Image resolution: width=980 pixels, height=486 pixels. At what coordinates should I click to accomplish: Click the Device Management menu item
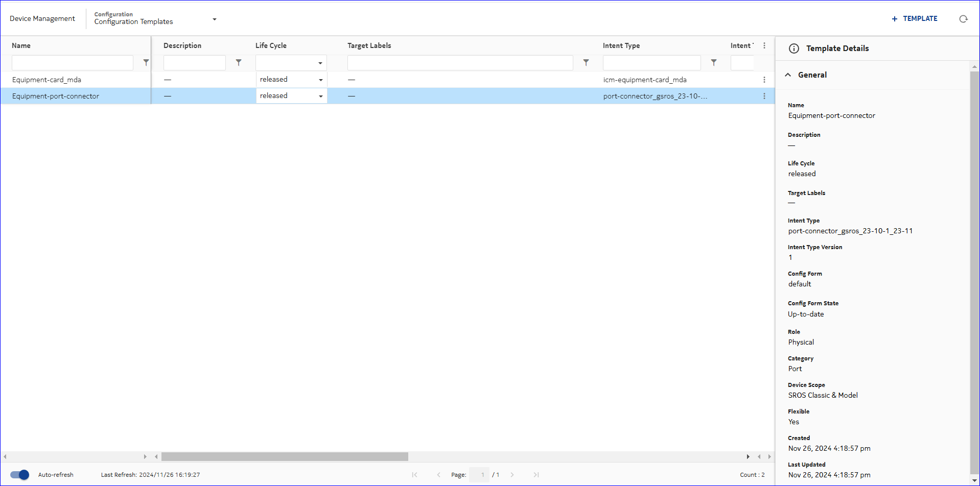(42, 18)
